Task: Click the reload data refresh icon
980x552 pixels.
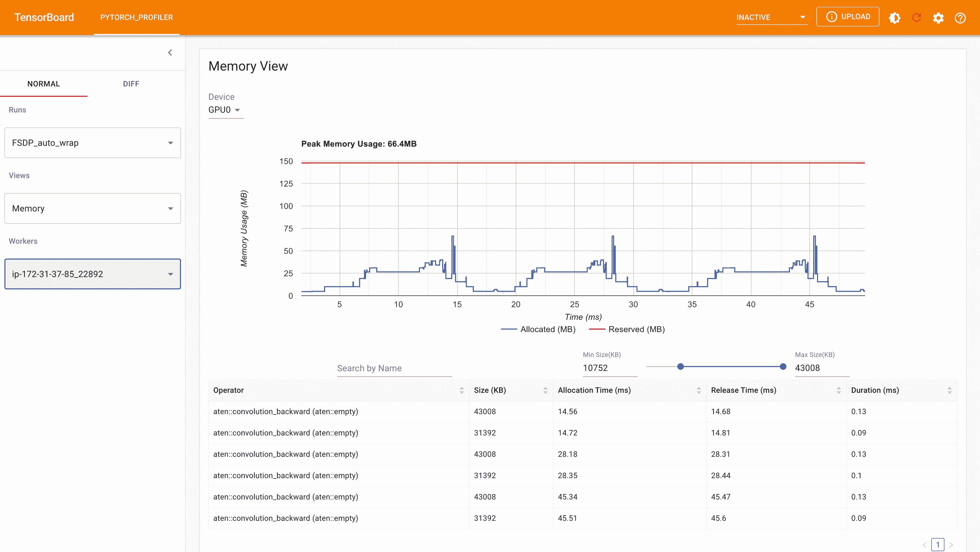Action: [x=917, y=18]
